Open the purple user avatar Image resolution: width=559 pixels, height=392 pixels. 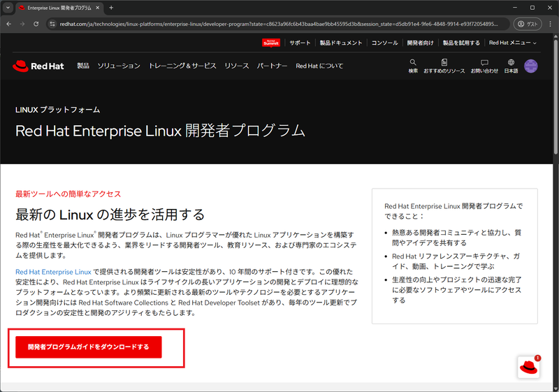point(531,66)
